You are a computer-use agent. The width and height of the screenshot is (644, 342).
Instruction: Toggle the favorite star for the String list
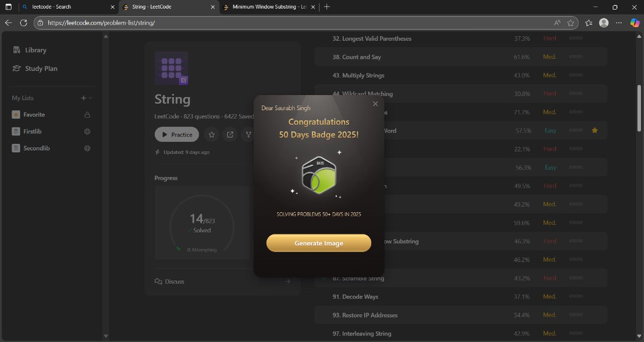[211, 135]
